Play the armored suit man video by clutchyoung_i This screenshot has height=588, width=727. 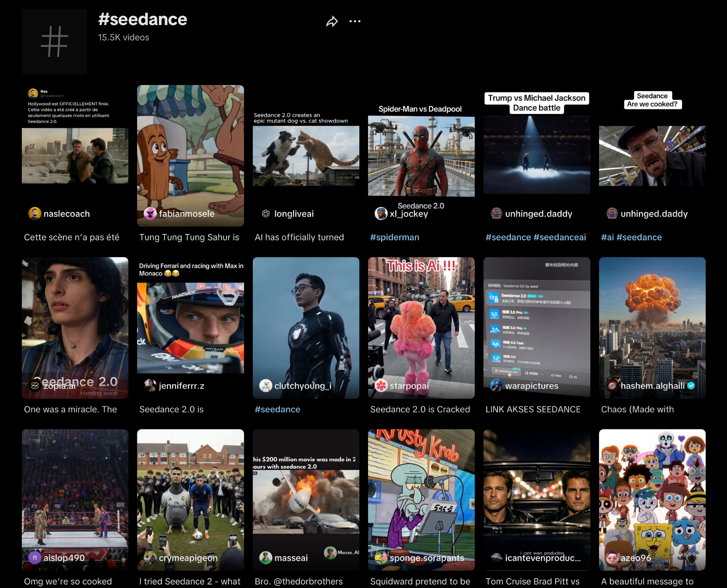306,328
